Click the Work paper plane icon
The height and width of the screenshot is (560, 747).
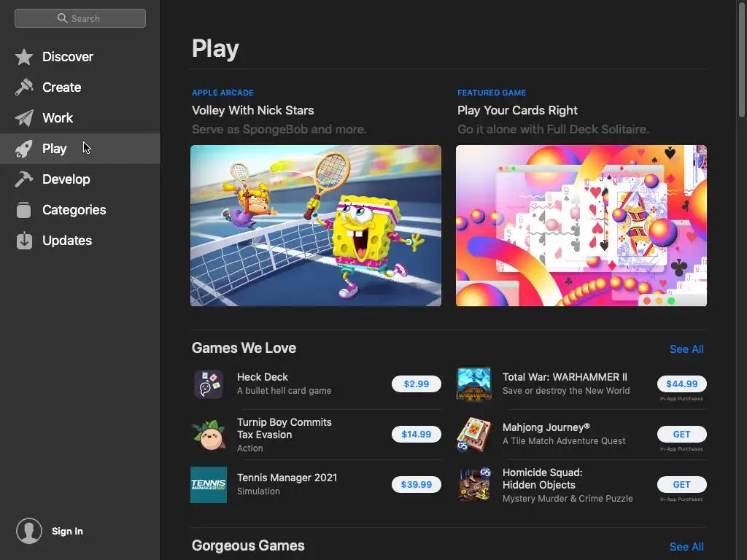click(24, 118)
